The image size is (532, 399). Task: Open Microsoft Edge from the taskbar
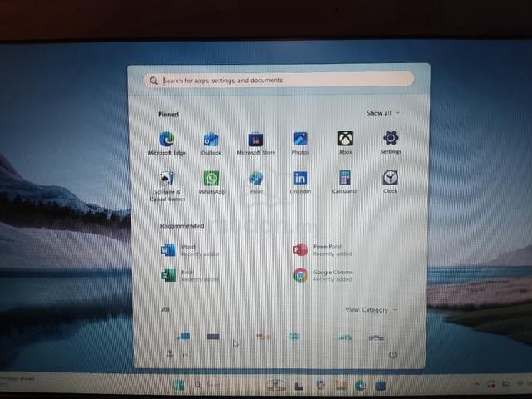click(x=360, y=386)
